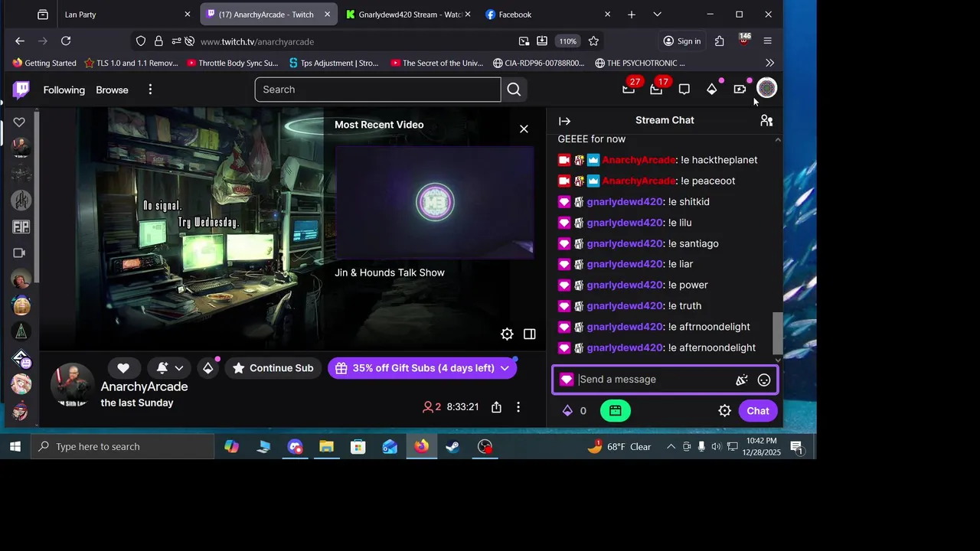The image size is (980, 551).
Task: Select the AnarchyArcade - Twitch tab
Action: click(x=268, y=15)
